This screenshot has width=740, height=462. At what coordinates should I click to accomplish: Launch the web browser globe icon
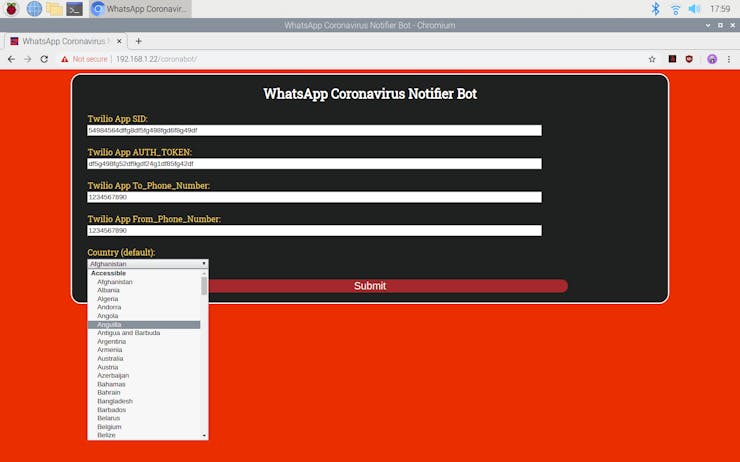pyautogui.click(x=34, y=8)
